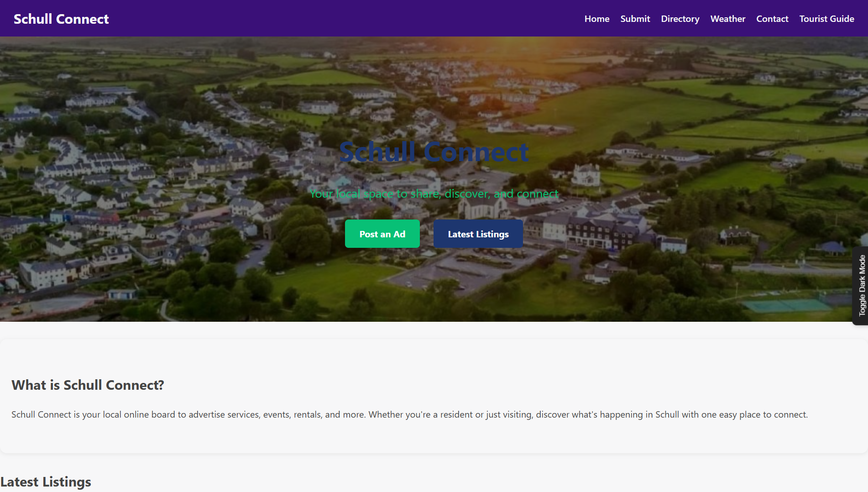The width and height of the screenshot is (868, 492).
Task: Click the word 'Connect' in the navbar logo
Action: pyautogui.click(x=83, y=19)
